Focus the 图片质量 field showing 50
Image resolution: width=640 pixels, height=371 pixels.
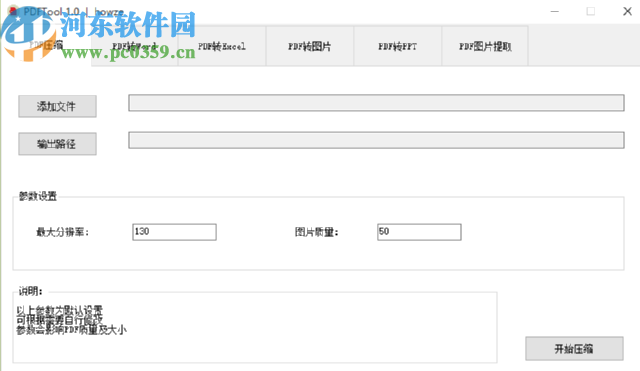pyautogui.click(x=419, y=232)
